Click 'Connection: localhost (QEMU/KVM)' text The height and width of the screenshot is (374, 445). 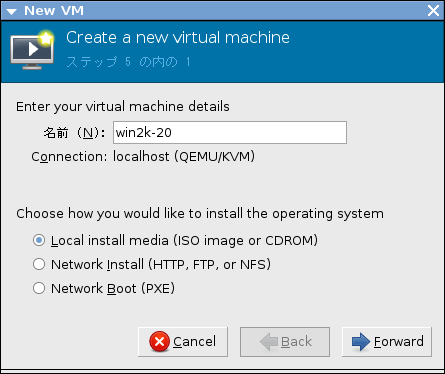pos(143,156)
